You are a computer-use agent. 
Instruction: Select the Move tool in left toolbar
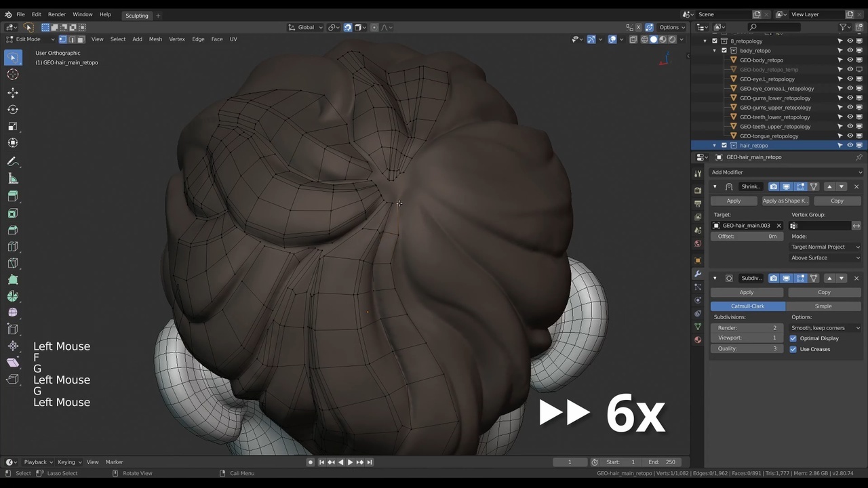coord(13,92)
